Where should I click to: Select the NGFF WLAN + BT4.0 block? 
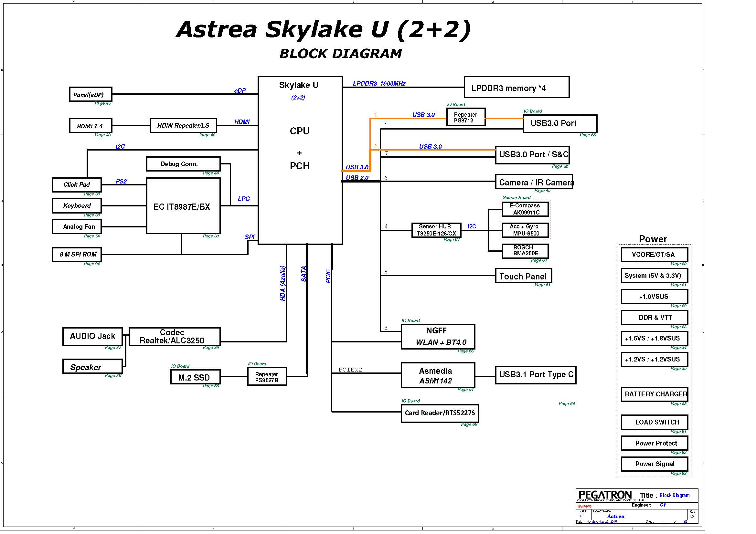click(x=438, y=337)
